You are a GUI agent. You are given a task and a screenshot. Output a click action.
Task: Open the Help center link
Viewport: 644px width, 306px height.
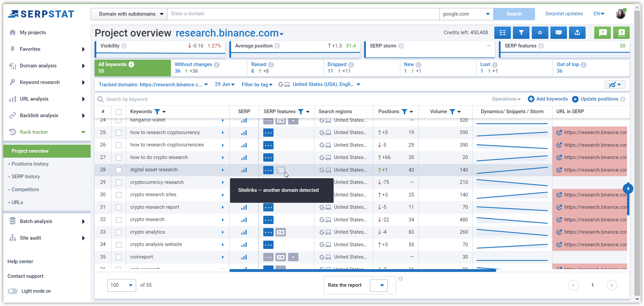pyautogui.click(x=20, y=262)
